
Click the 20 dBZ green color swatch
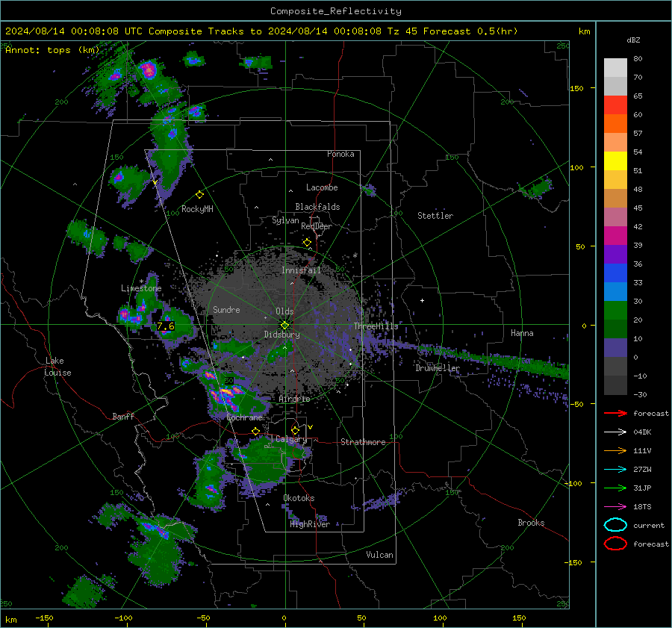pyautogui.click(x=615, y=310)
